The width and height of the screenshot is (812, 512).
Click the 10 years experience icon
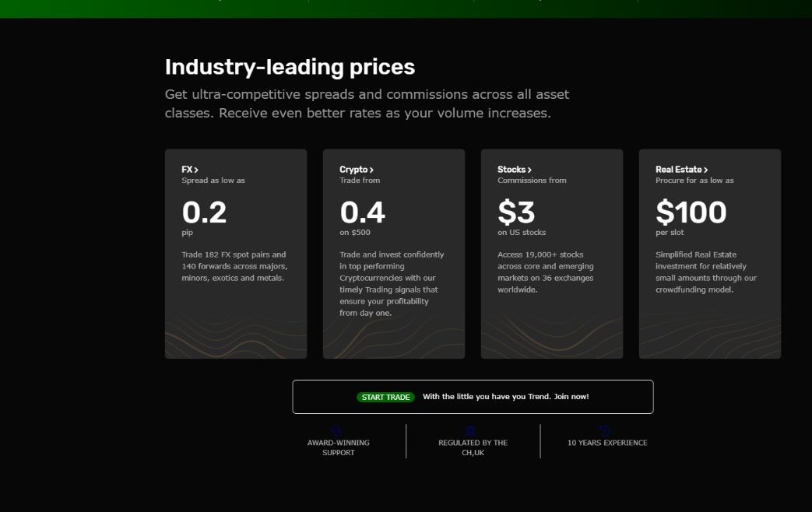click(605, 430)
